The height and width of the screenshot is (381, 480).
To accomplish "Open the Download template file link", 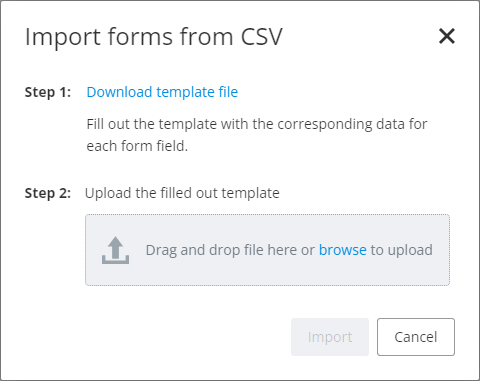I will (162, 92).
